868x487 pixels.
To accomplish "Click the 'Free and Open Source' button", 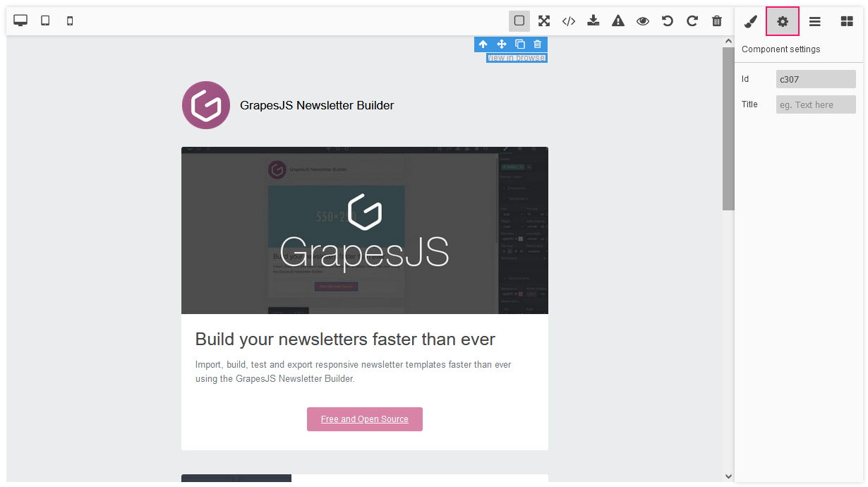I will point(365,419).
